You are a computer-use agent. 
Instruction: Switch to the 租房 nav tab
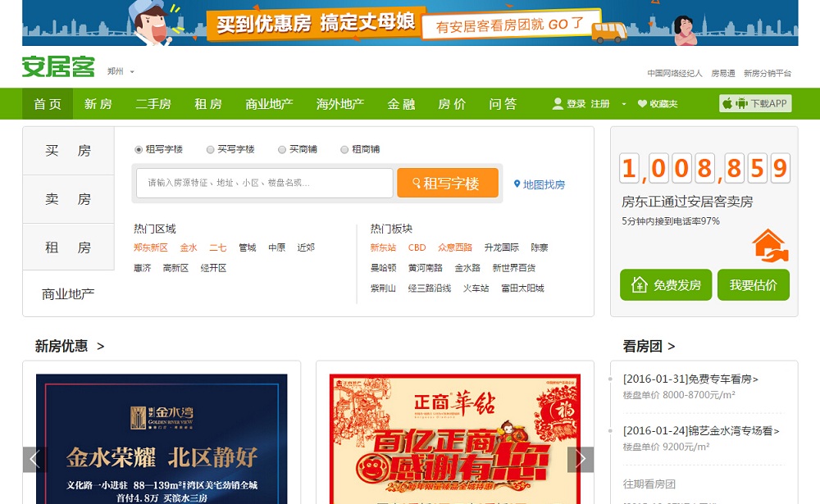click(208, 104)
